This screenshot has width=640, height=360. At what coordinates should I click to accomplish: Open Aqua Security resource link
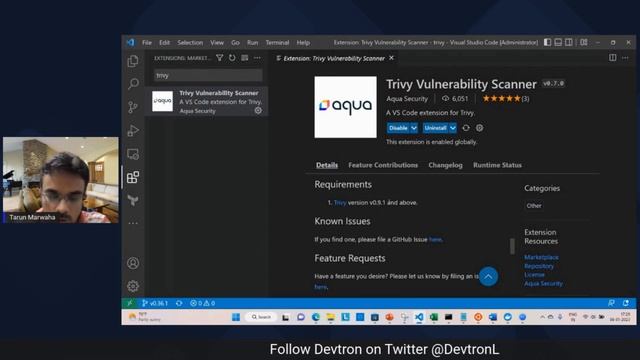click(543, 283)
